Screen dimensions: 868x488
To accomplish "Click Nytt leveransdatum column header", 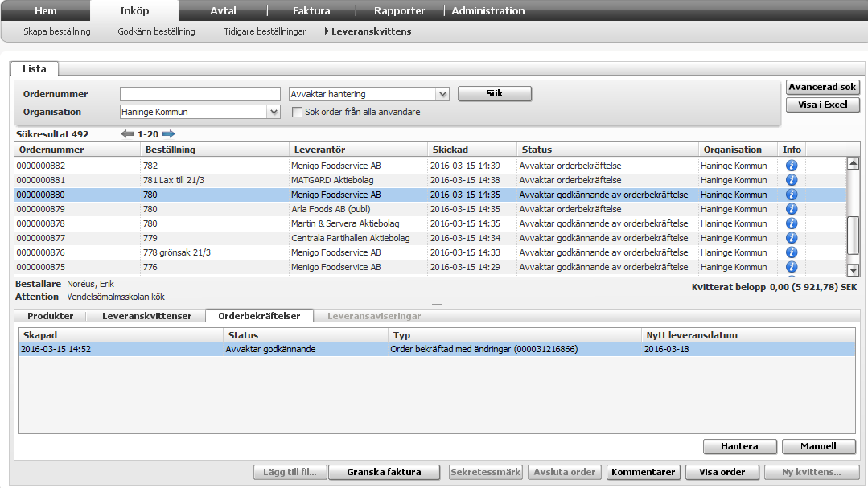I will tap(748, 335).
